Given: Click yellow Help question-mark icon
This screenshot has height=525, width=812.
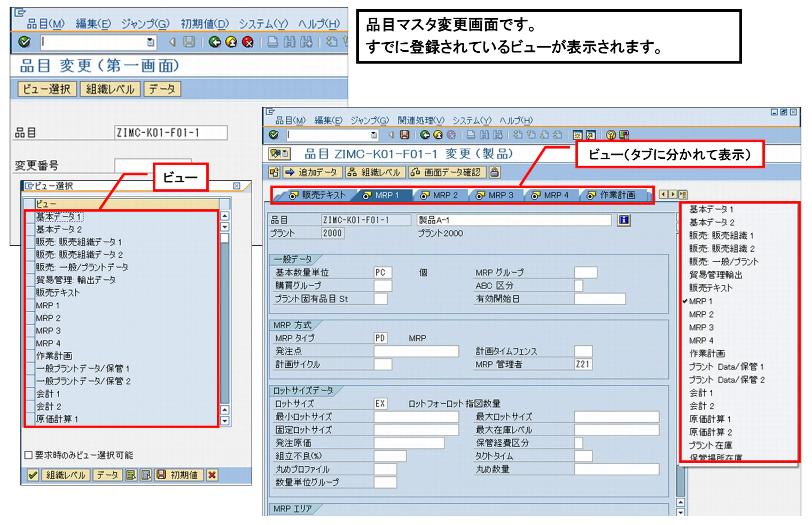Looking at the screenshot, I should [x=611, y=135].
